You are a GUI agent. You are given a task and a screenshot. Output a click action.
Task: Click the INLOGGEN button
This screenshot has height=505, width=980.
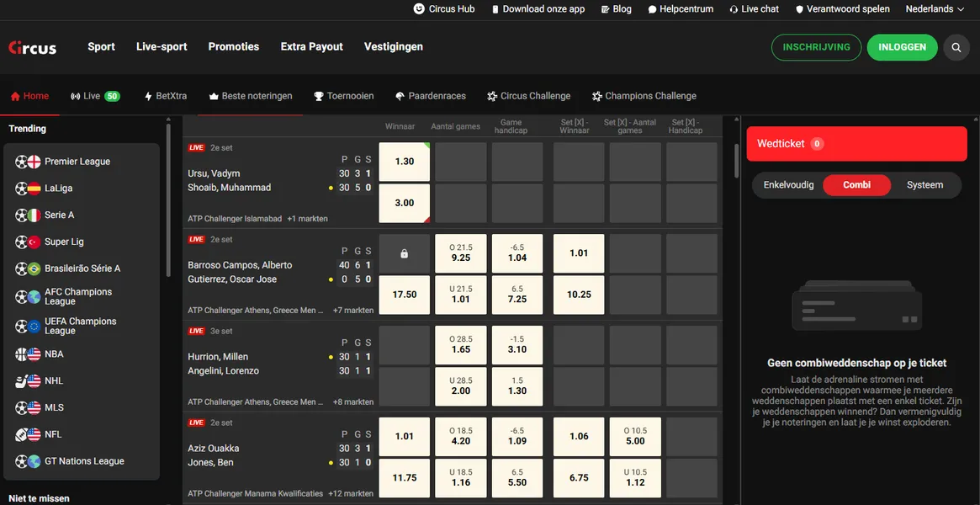[902, 47]
